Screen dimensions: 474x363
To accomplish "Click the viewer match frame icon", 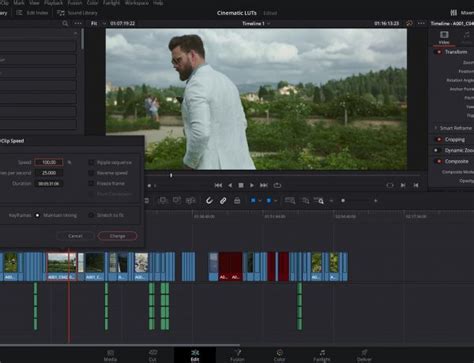I will click(390, 185).
